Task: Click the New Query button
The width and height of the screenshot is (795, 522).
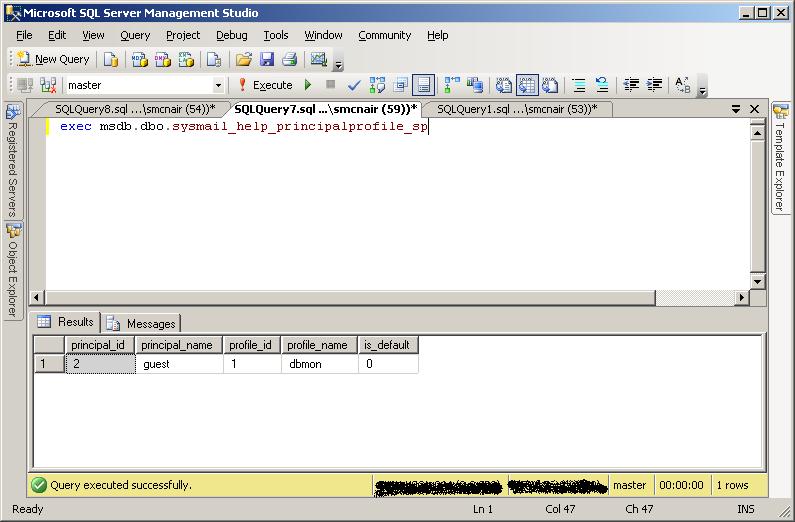Action: [53, 59]
